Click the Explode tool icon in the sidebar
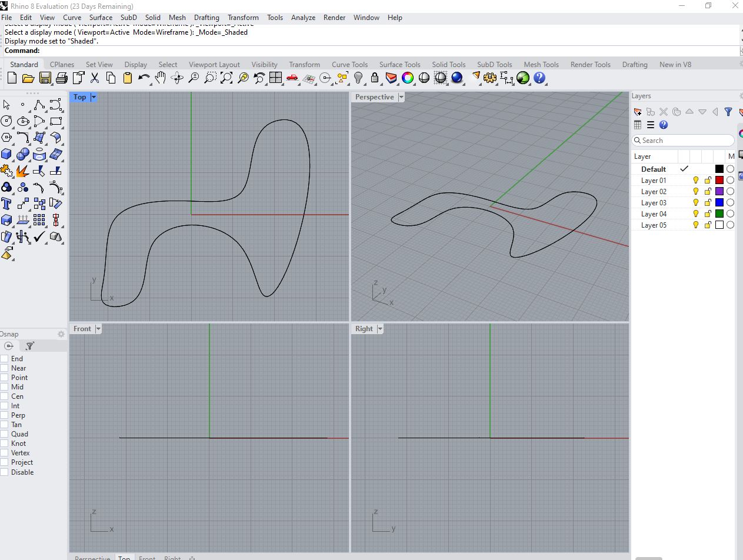 click(23, 171)
